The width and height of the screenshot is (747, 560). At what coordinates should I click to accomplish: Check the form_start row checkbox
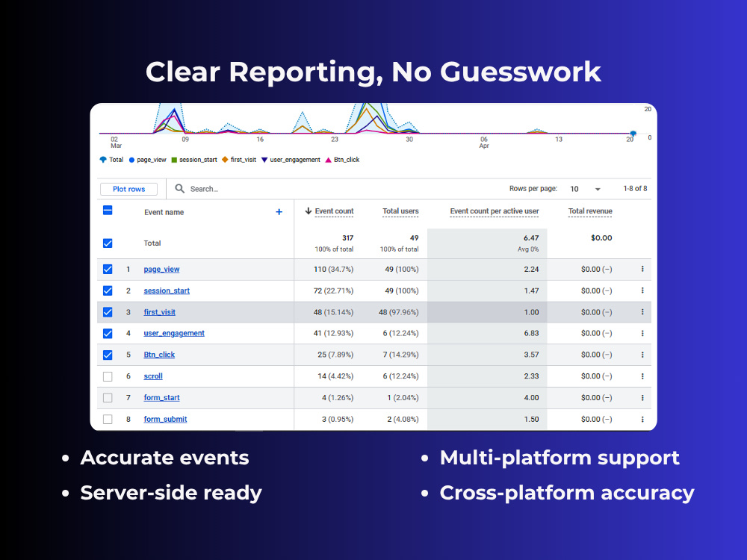click(108, 398)
